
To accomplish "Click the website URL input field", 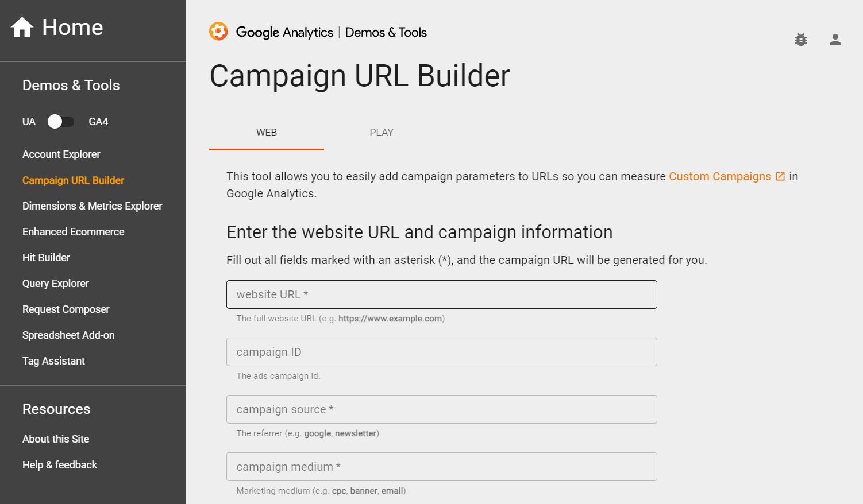I will 441,294.
